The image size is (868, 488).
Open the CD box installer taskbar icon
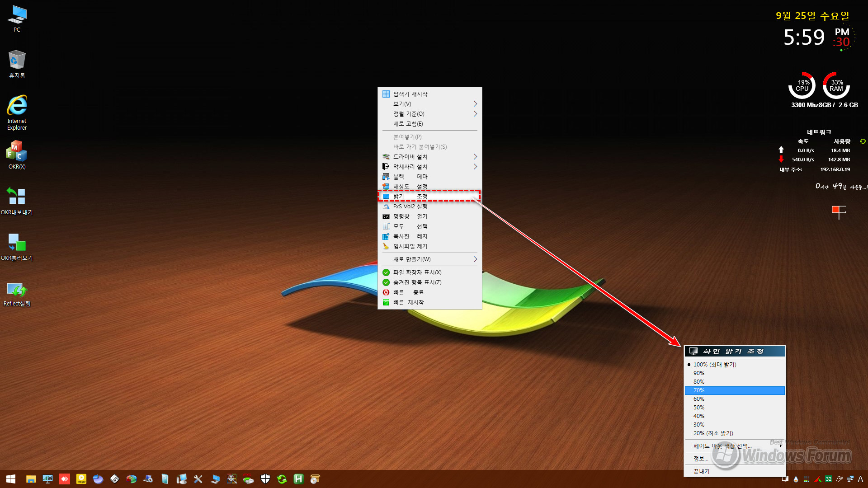pos(315,479)
